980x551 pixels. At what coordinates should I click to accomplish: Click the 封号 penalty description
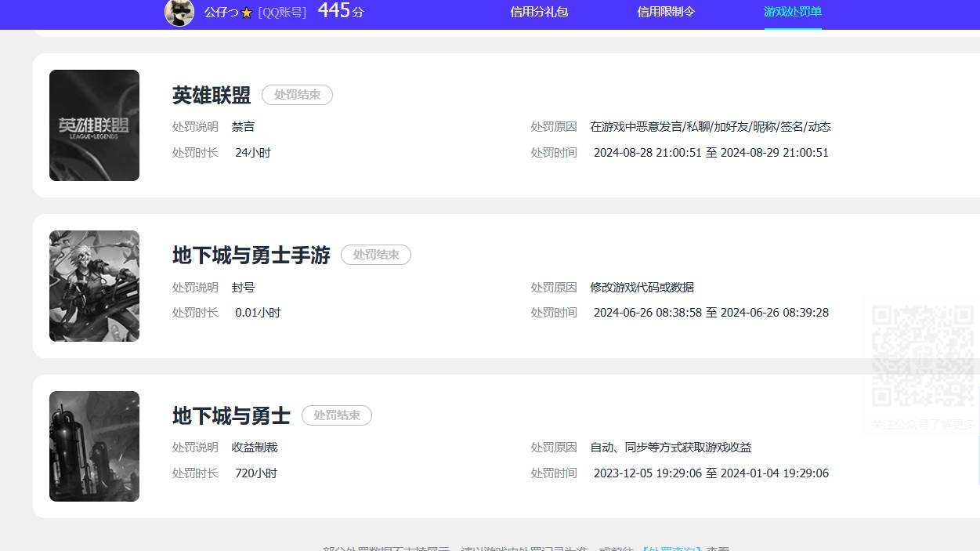(x=243, y=288)
